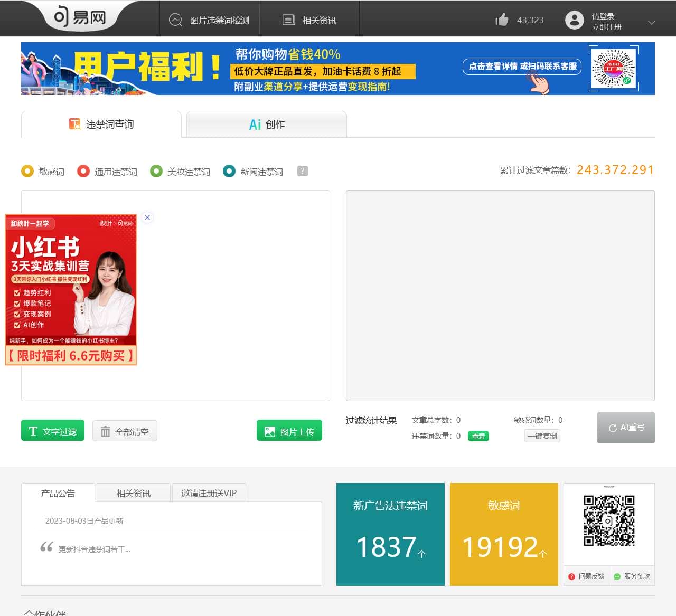Click the thumbs-up like icon
Viewport: 676px width, 616px height.
[x=502, y=19]
